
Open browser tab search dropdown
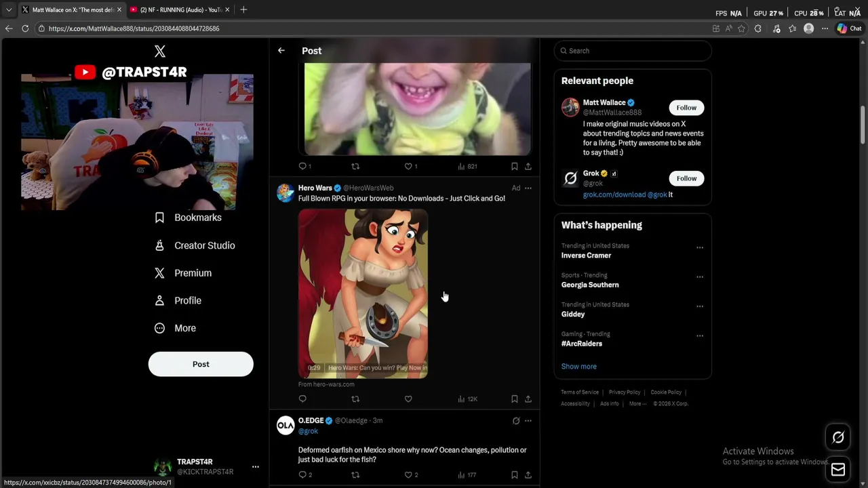tap(9, 9)
